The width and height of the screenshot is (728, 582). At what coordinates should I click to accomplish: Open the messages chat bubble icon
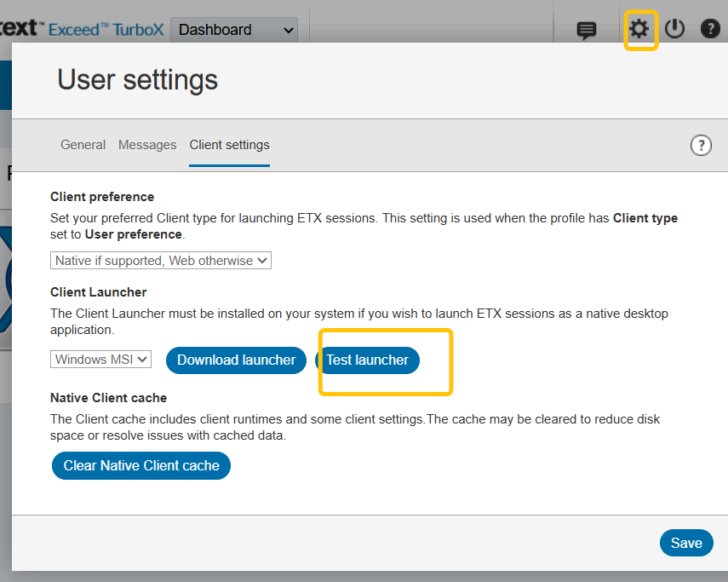[587, 31]
